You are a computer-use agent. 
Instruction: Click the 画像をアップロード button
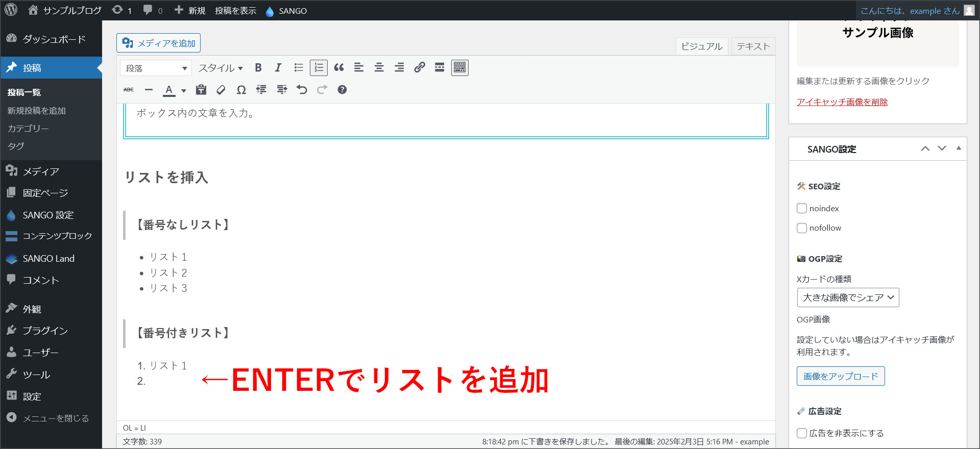(841, 376)
